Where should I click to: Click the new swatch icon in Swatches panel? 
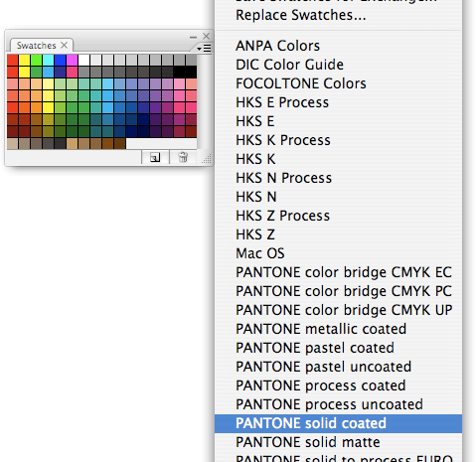click(x=155, y=157)
